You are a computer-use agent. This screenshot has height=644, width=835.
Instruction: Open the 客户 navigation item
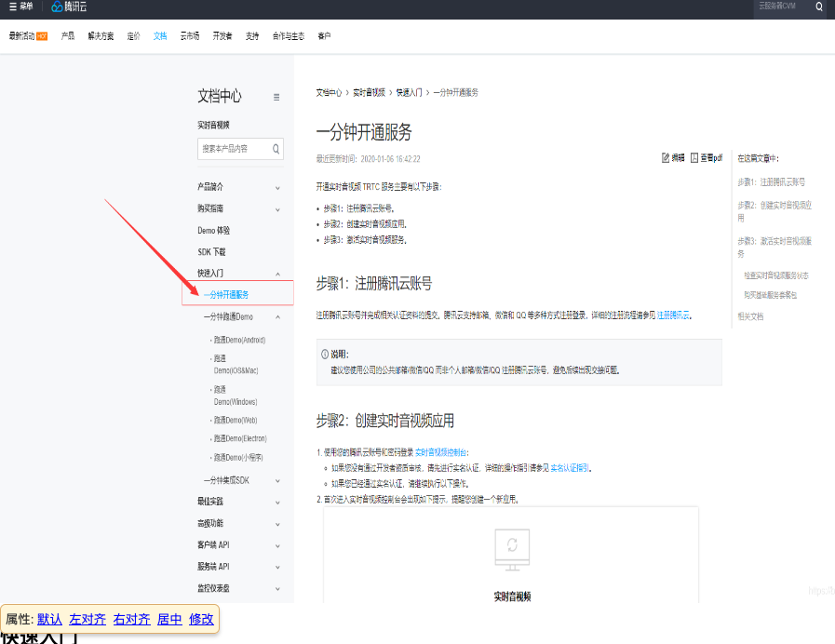(x=324, y=35)
